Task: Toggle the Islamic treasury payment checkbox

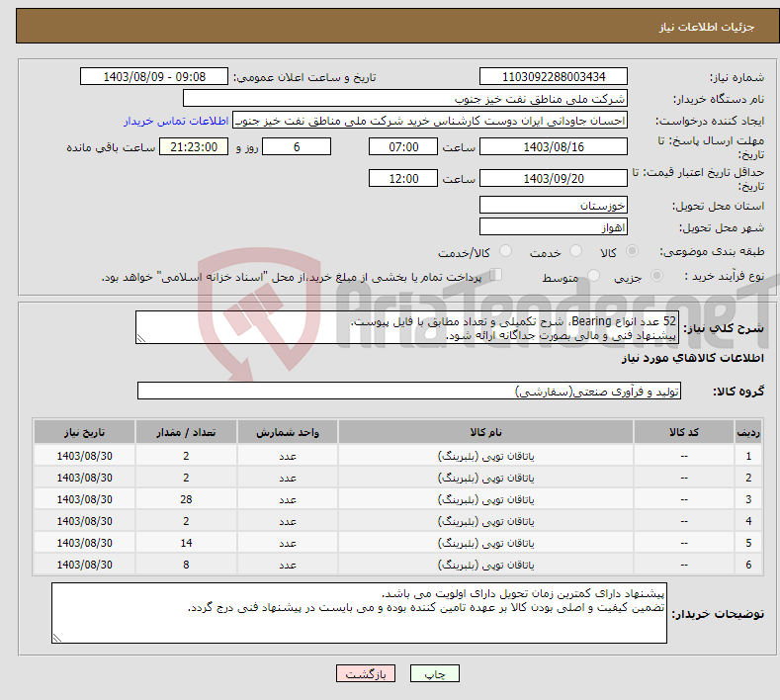Action: click(x=496, y=275)
